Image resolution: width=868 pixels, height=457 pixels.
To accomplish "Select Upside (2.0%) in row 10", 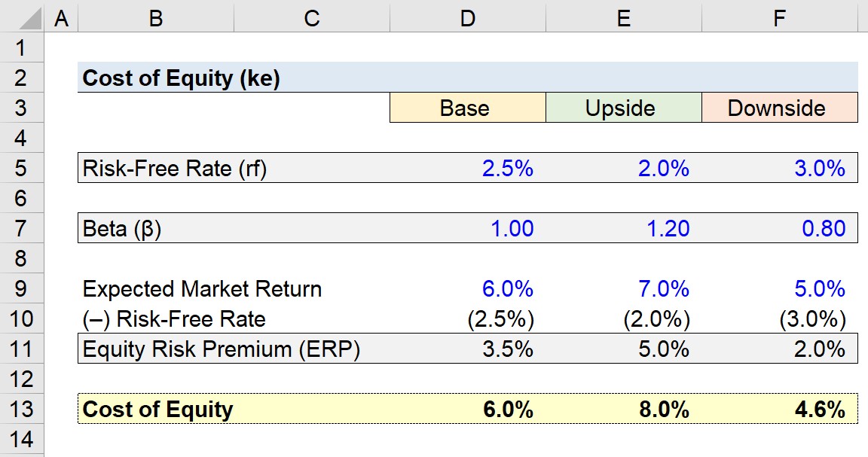I will pyautogui.click(x=624, y=318).
